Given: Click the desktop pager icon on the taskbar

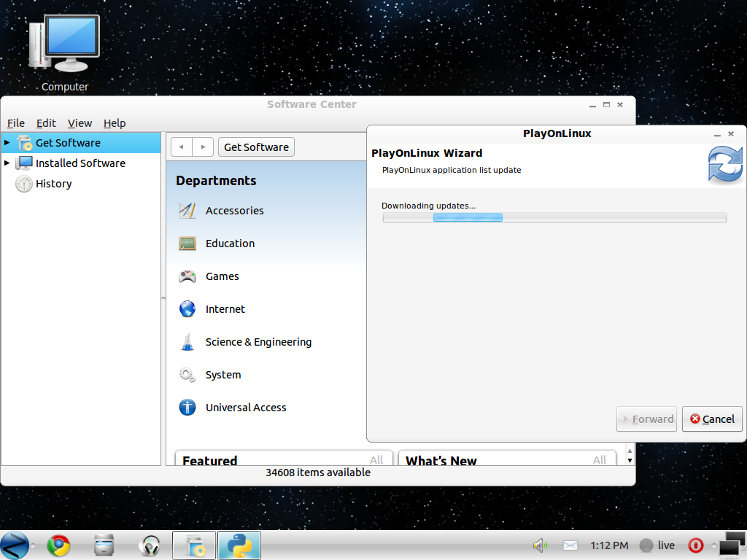Looking at the screenshot, I should point(732,544).
